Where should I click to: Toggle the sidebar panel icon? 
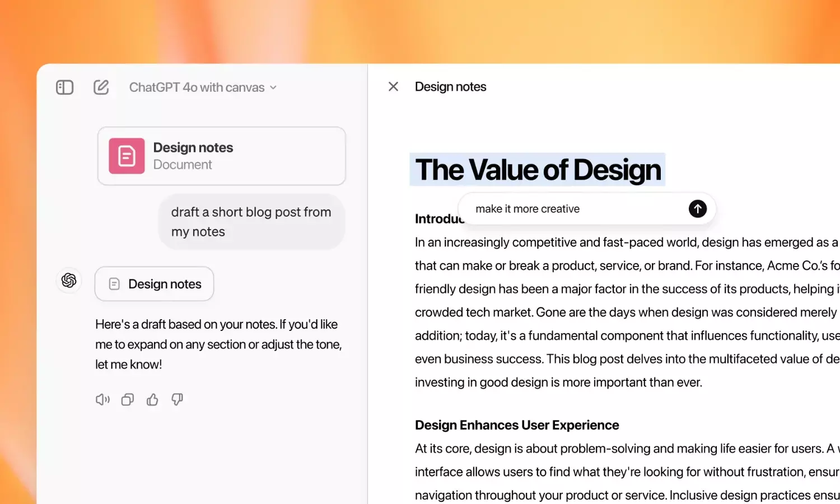pos(65,87)
